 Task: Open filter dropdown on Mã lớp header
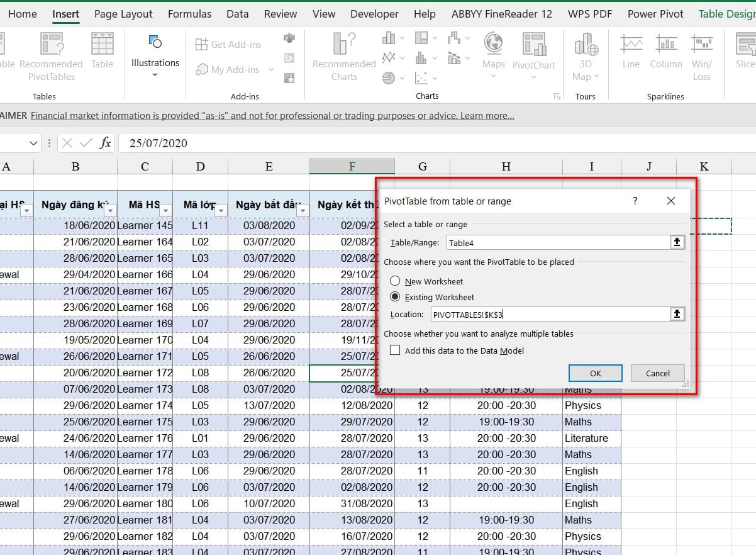(221, 210)
